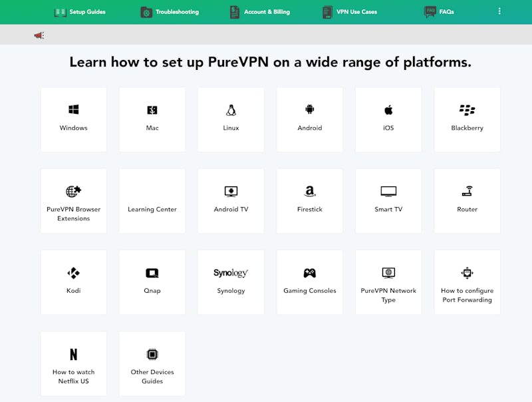Viewport: 532px width, 402px height.
Task: Open the Smart TV screen icon
Action: click(x=388, y=192)
